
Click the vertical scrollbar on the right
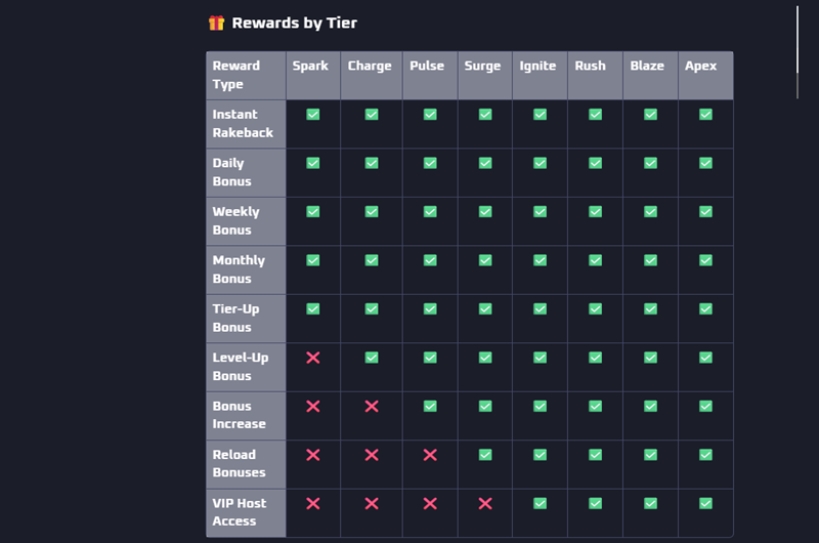coord(797,50)
